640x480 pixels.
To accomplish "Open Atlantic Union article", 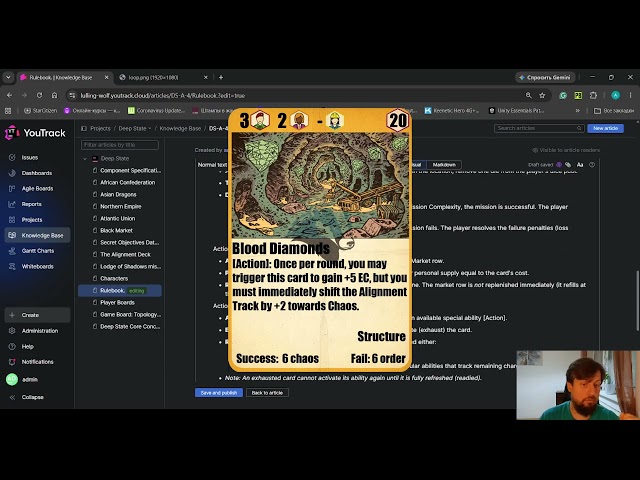I will click(x=118, y=218).
